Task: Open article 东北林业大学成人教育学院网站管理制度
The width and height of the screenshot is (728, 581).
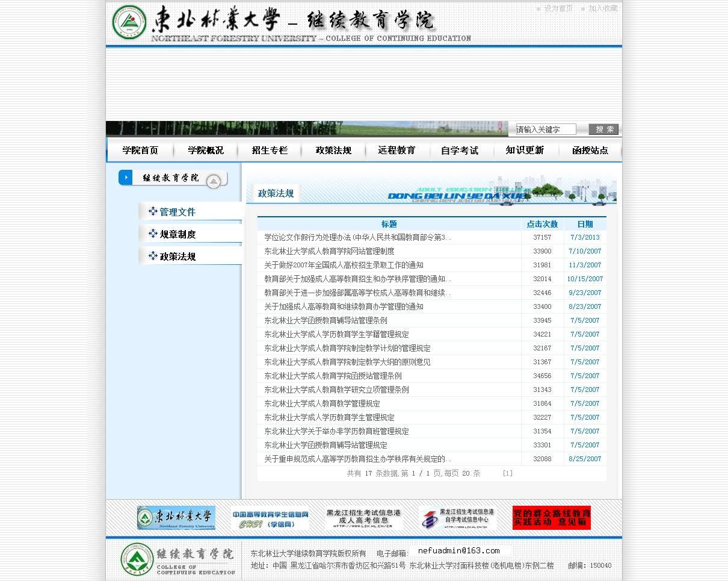Action: click(x=329, y=251)
